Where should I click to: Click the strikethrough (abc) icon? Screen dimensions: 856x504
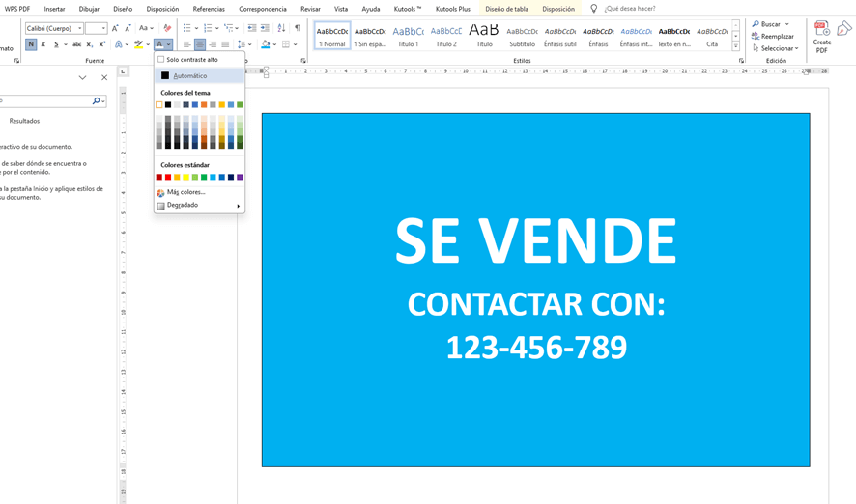click(76, 44)
